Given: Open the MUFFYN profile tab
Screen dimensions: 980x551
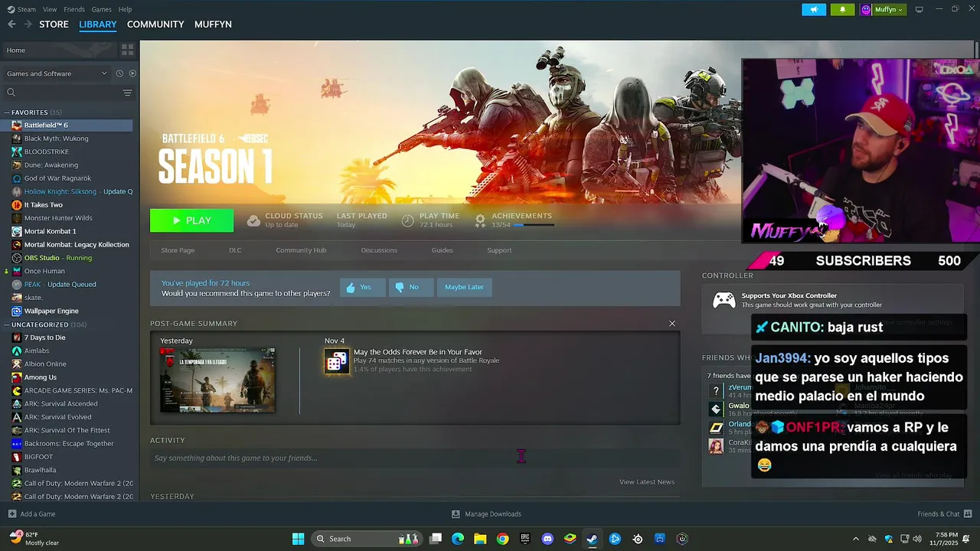Looking at the screenshot, I should [x=213, y=24].
